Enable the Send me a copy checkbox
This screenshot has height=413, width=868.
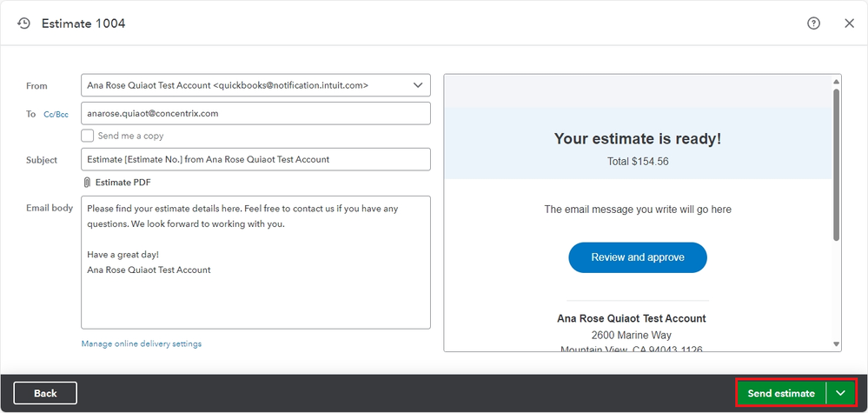point(88,136)
